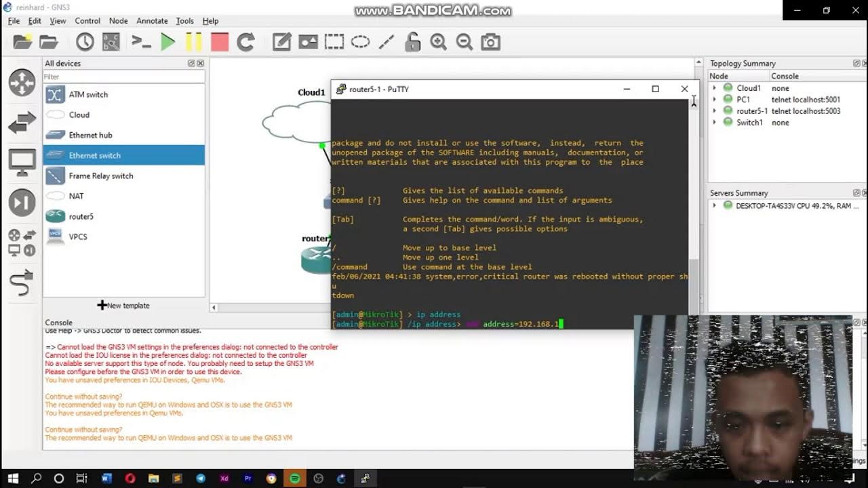Open the snapshots clock icon

tap(85, 42)
